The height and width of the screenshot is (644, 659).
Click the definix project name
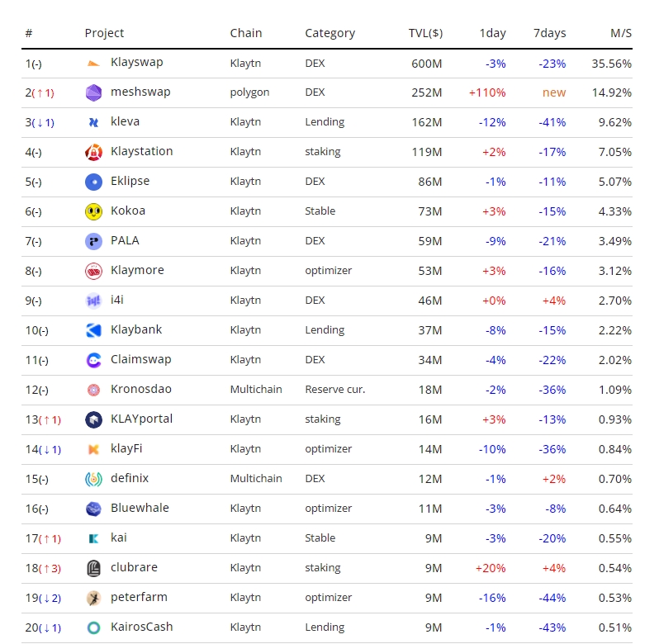[130, 478]
